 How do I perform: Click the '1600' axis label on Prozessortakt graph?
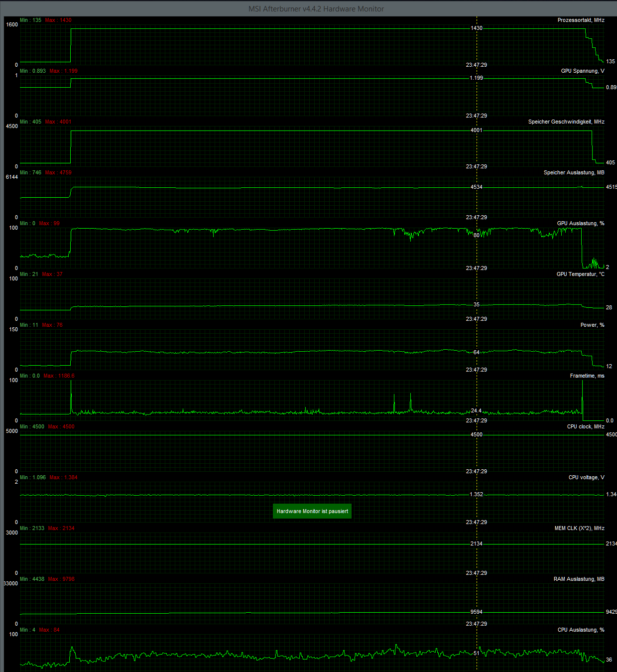(x=12, y=25)
